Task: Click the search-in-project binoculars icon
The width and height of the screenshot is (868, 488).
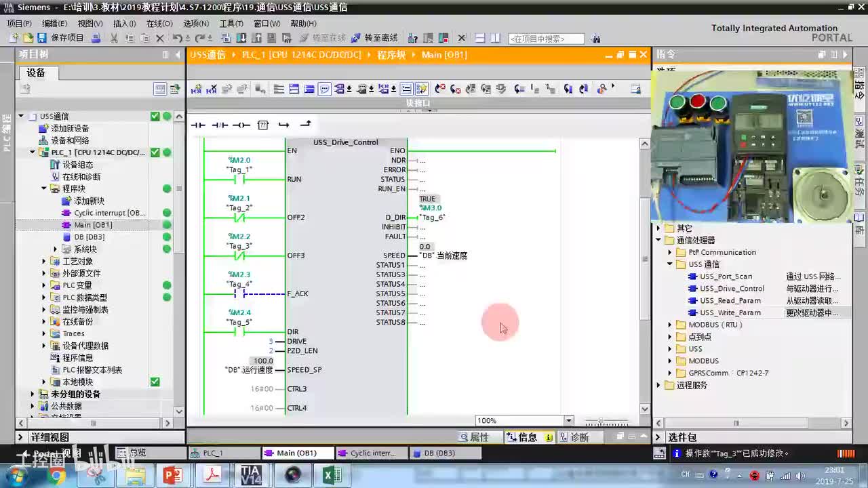Action: [x=596, y=39]
